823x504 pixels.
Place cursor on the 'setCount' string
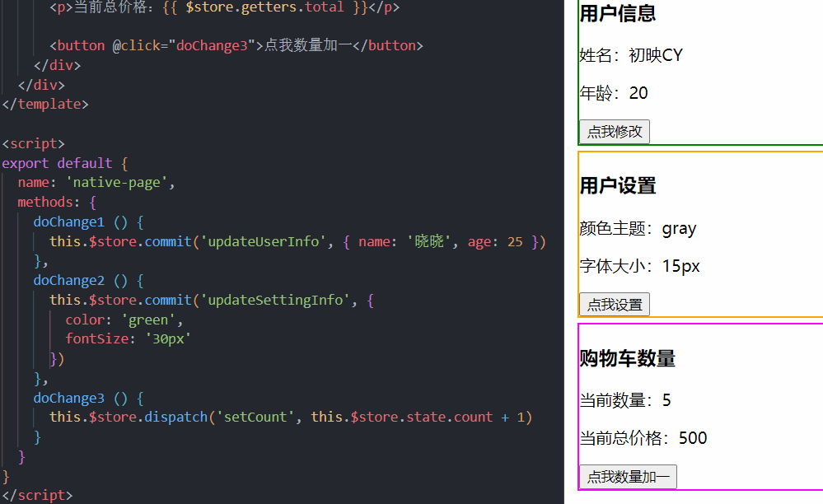coord(255,417)
